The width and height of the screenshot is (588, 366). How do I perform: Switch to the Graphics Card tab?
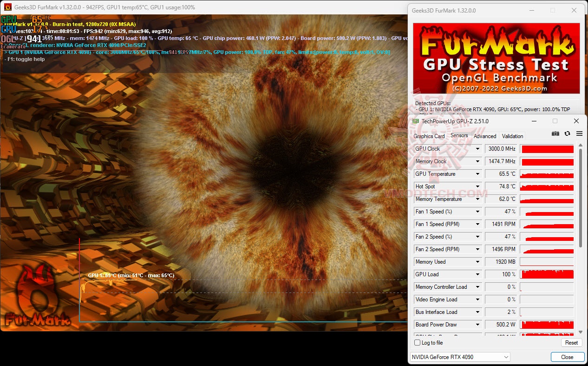(429, 136)
